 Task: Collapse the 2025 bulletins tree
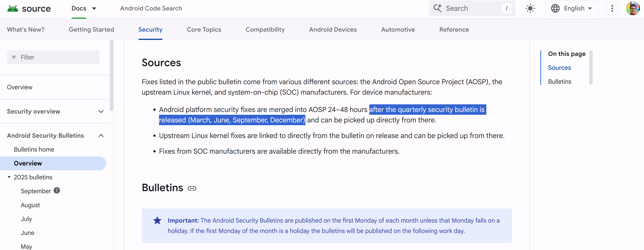pos(9,177)
